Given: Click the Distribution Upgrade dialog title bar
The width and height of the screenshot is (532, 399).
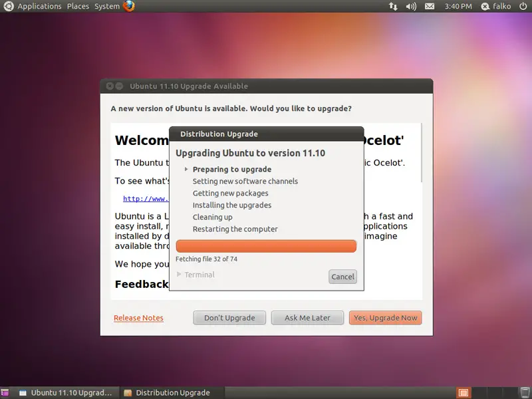Looking at the screenshot, I should [267, 134].
